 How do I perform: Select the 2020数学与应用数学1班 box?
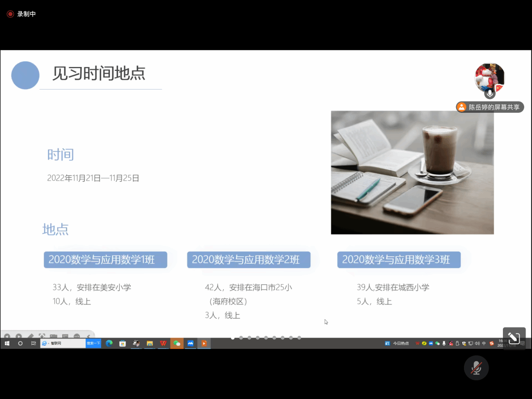coord(105,260)
